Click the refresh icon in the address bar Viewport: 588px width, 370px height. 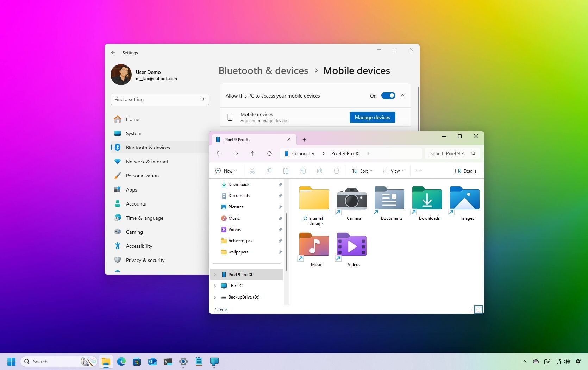[270, 153]
